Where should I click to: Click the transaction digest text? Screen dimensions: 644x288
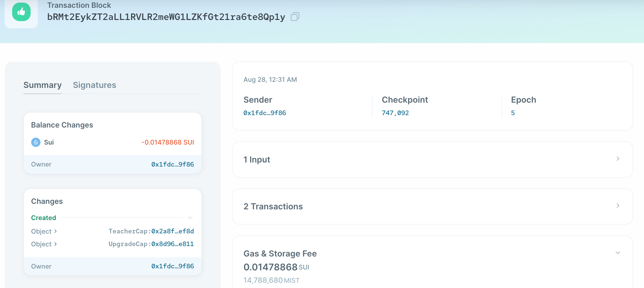166,17
